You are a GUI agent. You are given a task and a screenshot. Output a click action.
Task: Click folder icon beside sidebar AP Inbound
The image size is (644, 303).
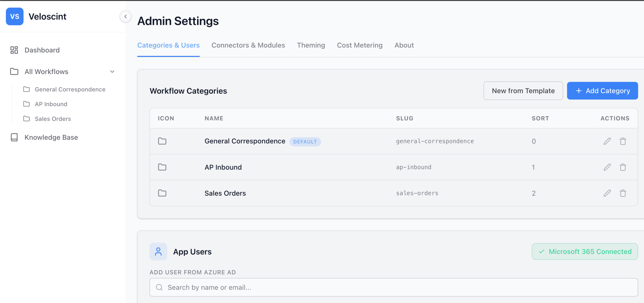pos(26,104)
